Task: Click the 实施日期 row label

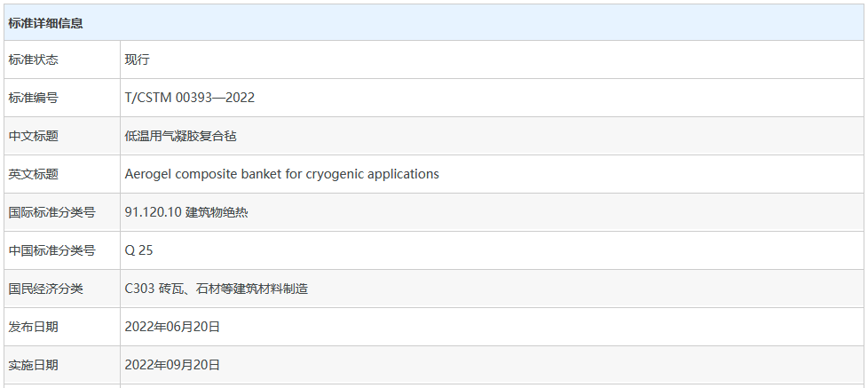Action: (34, 365)
